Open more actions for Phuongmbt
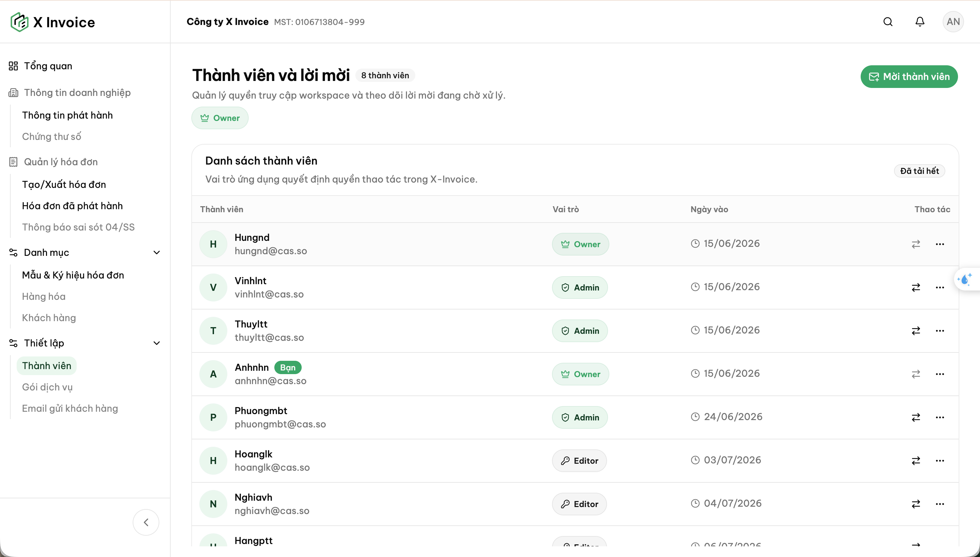Screen dimensions: 980x557 coord(940,417)
